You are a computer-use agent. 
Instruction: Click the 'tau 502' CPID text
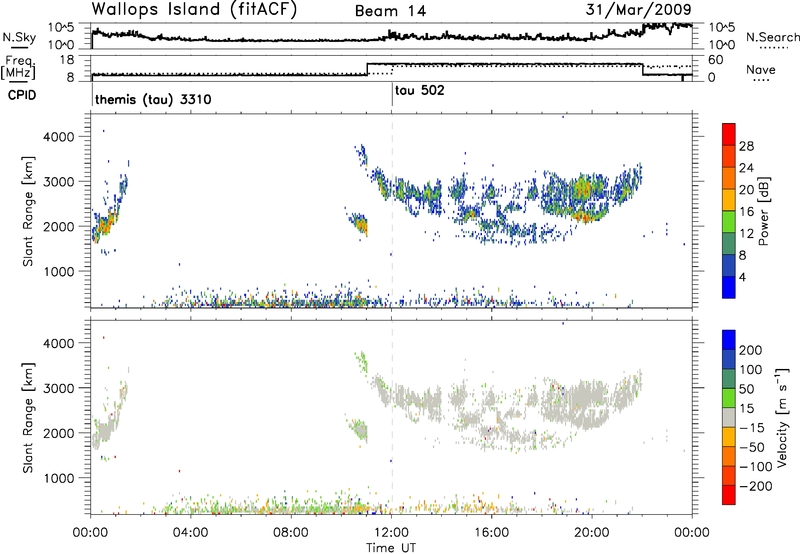point(419,90)
